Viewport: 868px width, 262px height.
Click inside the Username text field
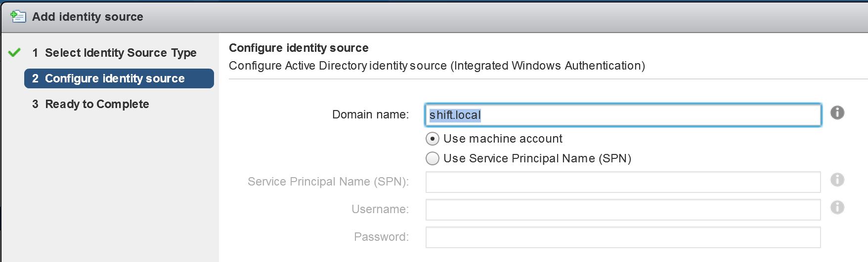coord(623,210)
